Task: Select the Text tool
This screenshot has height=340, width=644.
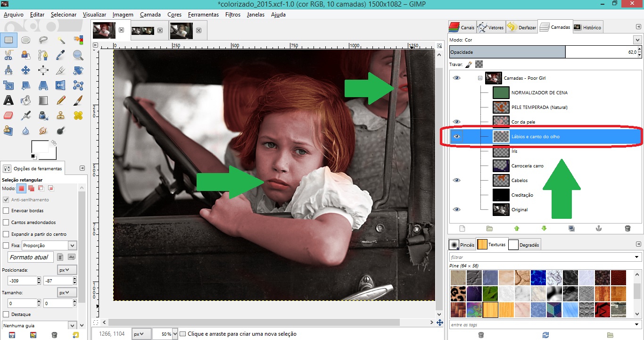Action: (8, 100)
